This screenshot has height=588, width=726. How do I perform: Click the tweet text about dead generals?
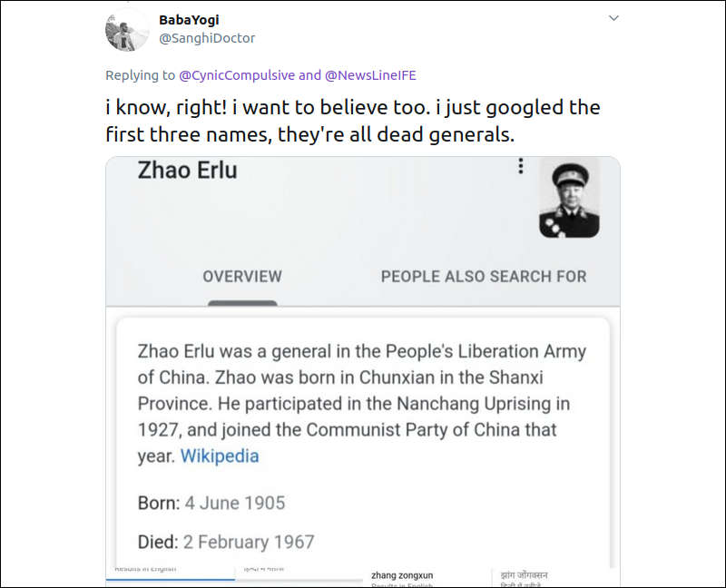(350, 122)
